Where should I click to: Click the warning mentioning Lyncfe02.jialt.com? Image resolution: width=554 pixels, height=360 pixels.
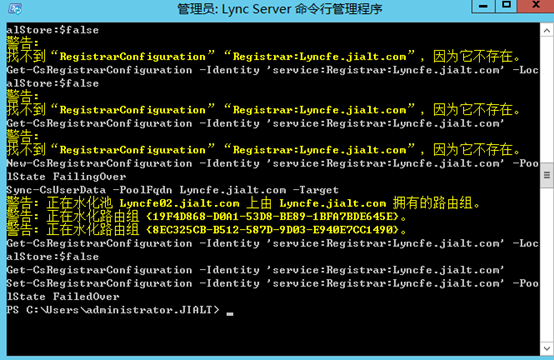pos(243,203)
